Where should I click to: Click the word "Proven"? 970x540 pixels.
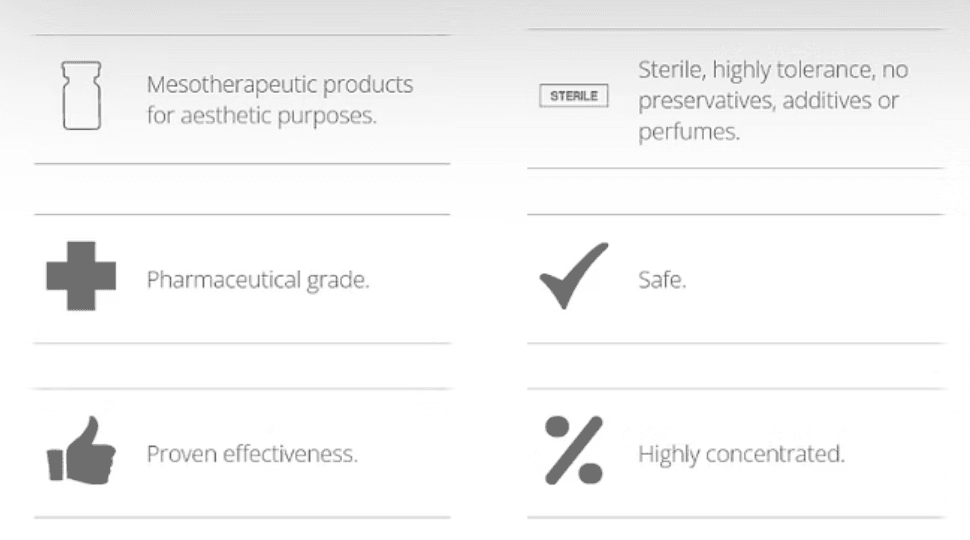tap(181, 454)
